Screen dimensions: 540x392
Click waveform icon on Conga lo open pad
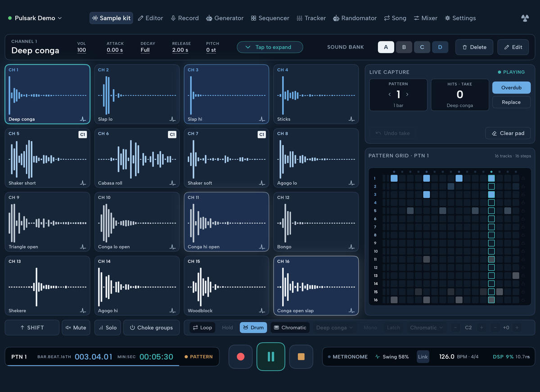pos(172,247)
